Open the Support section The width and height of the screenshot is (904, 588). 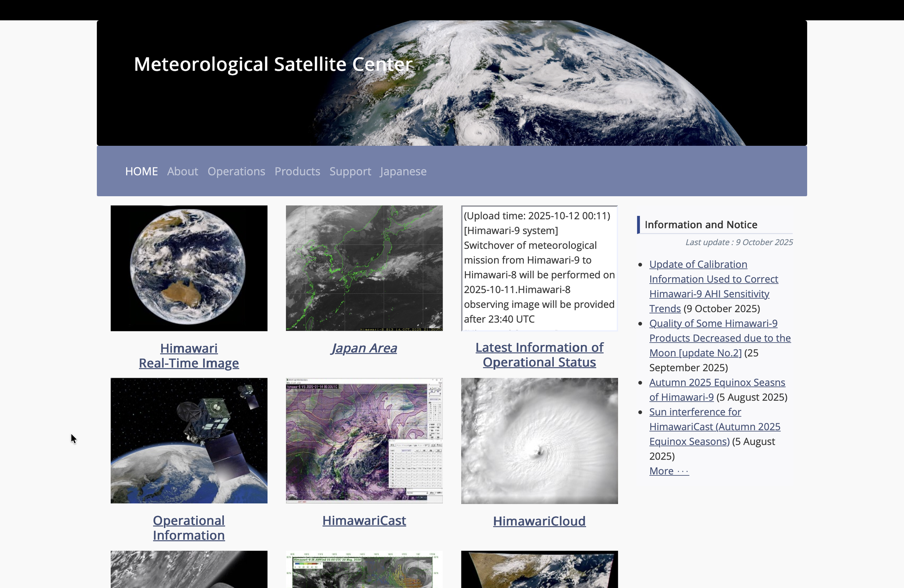pyautogui.click(x=350, y=171)
